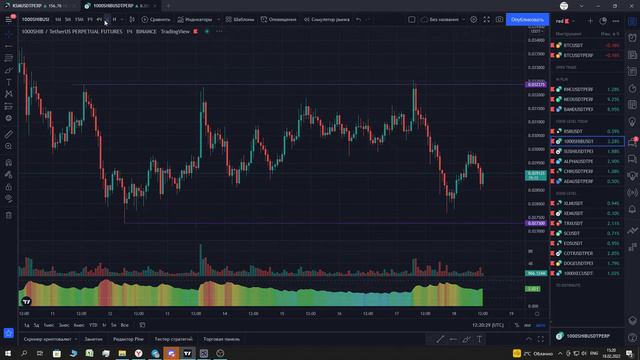Toggle percent scale mode
Screen dimensions: 640x360
coord(517,325)
